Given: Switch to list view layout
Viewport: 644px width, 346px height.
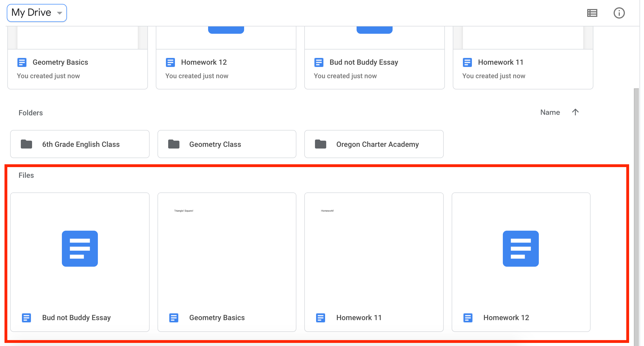Looking at the screenshot, I should pos(592,13).
